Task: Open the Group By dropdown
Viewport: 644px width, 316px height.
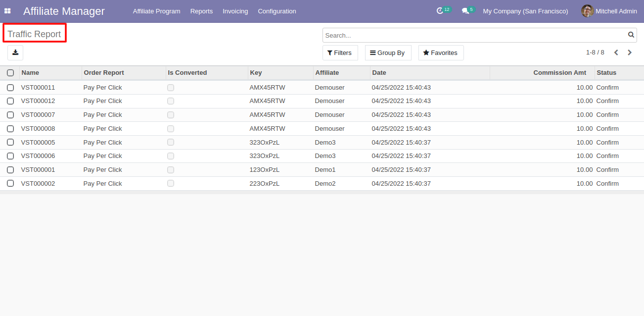Action: [388, 53]
